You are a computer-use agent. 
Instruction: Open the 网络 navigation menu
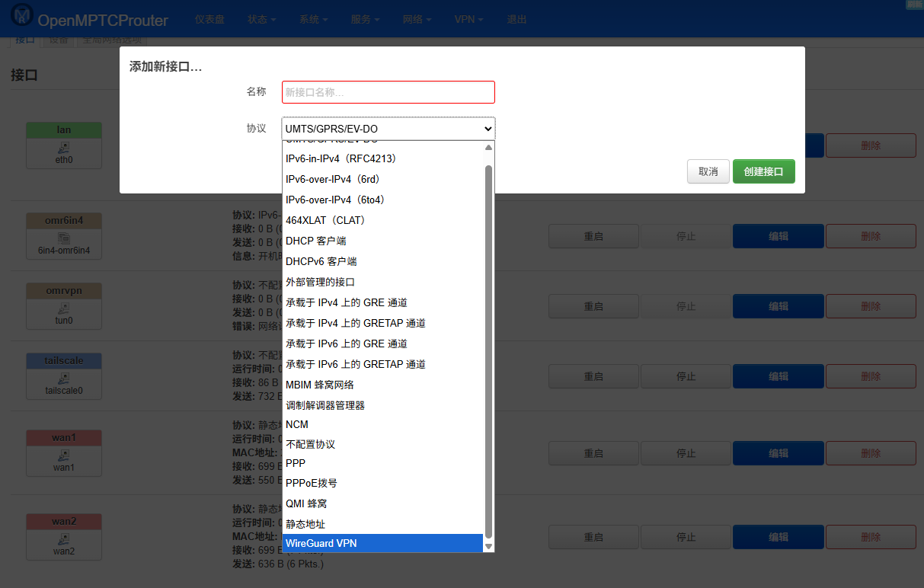click(x=417, y=19)
